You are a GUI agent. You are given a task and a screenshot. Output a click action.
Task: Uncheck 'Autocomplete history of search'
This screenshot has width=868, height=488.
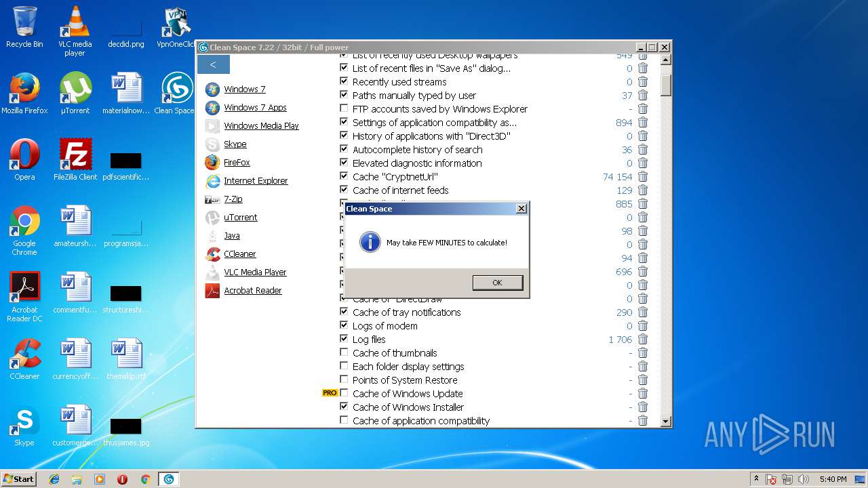click(x=344, y=149)
